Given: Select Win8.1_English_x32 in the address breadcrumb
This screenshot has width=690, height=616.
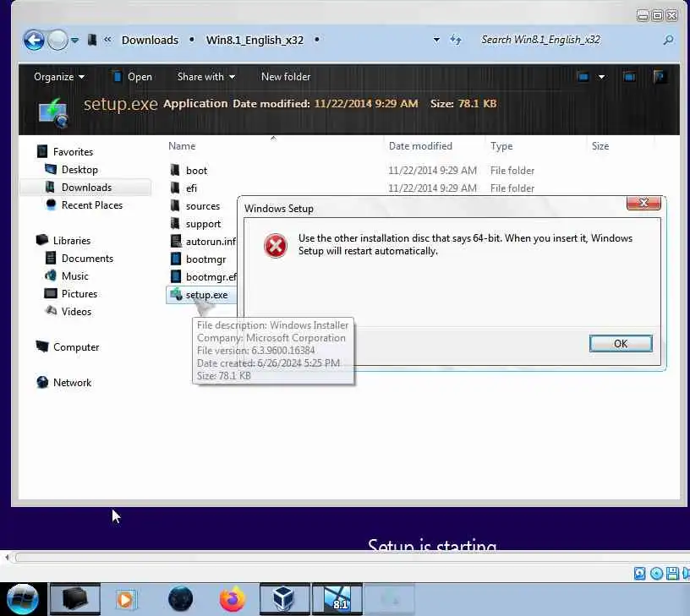Looking at the screenshot, I should tap(255, 40).
